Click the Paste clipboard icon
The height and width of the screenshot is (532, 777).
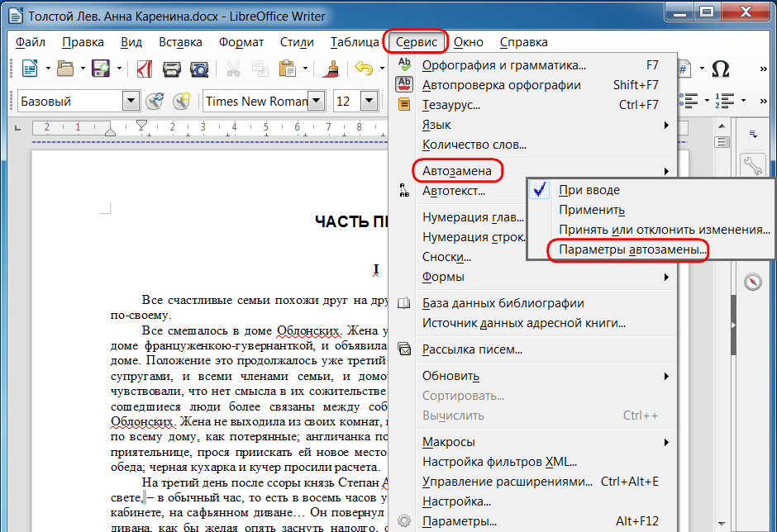(x=288, y=69)
